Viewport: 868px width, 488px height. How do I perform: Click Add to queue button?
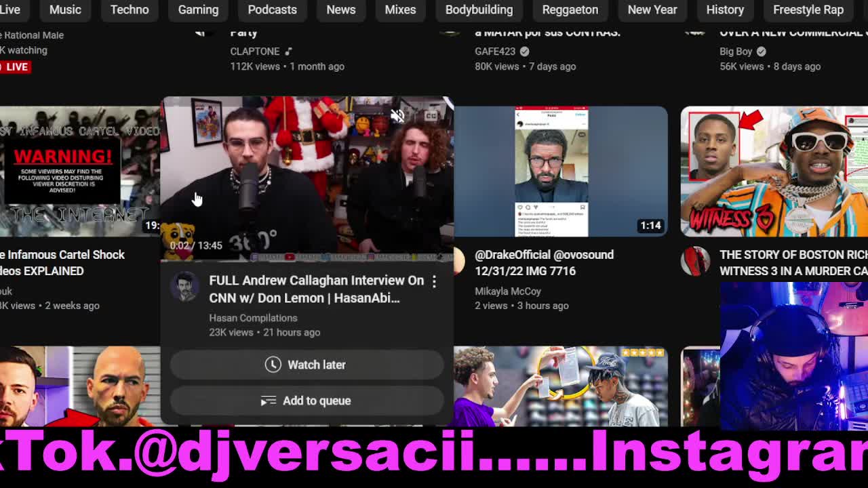(x=307, y=401)
